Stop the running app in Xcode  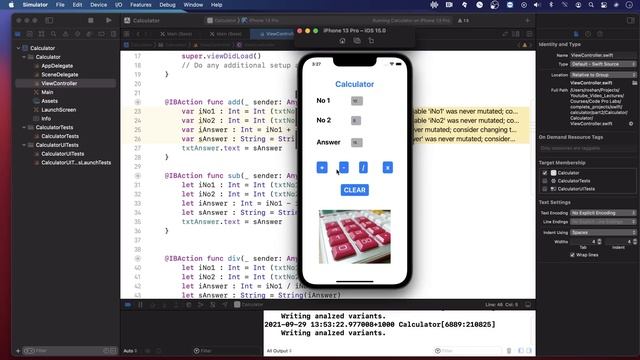tap(91, 20)
